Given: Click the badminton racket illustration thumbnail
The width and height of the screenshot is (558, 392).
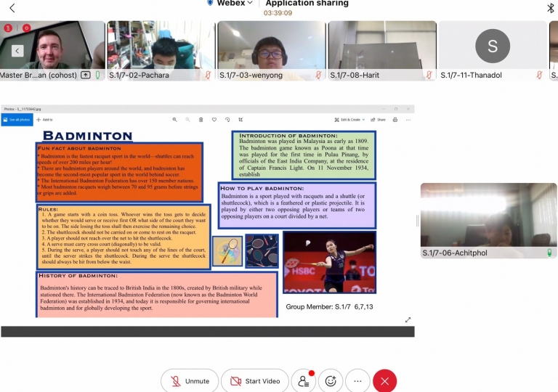Looking at the screenshot, I should [x=227, y=250].
